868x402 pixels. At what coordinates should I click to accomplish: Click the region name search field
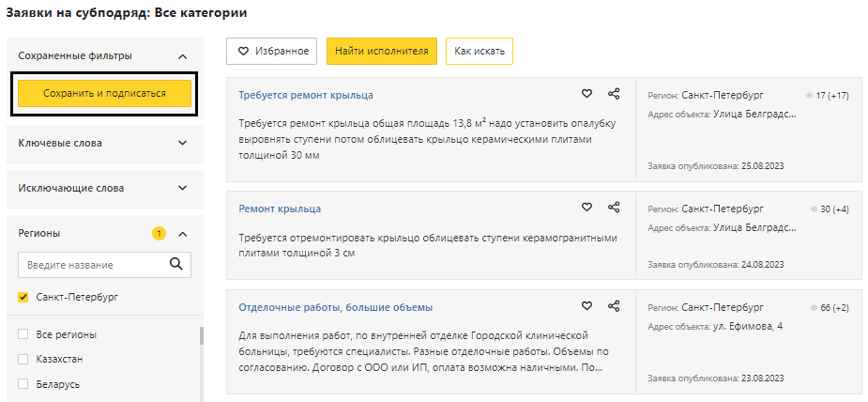click(x=91, y=265)
